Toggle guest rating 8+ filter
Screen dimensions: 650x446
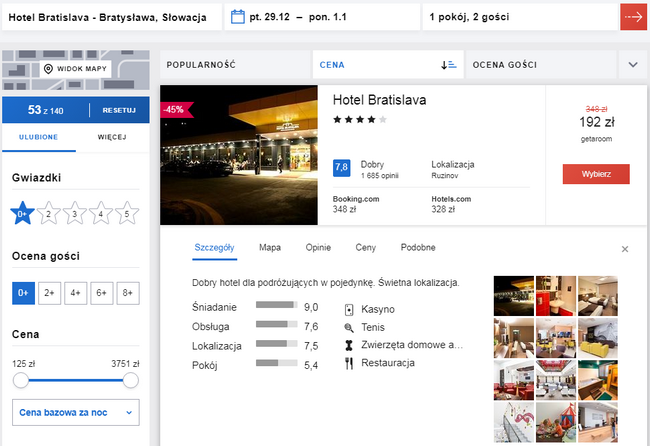(127, 293)
